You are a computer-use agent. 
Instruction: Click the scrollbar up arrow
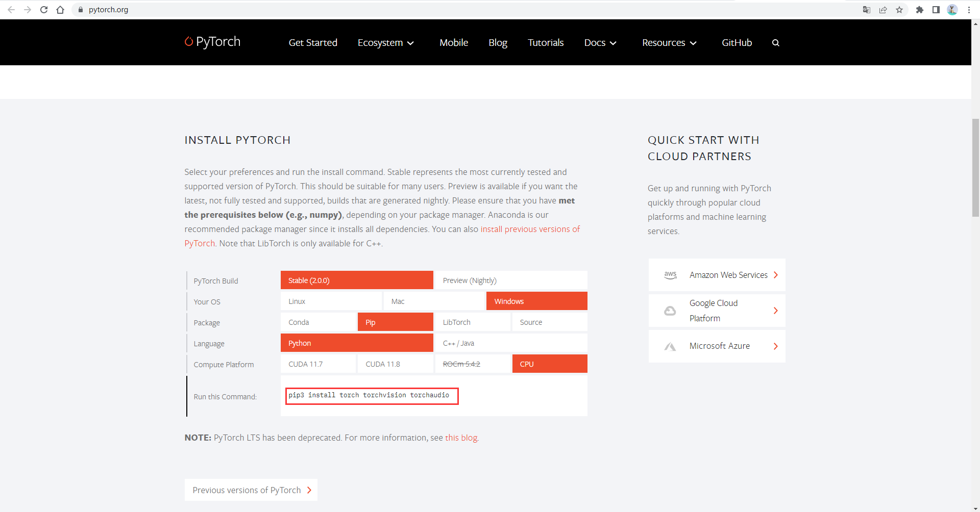click(x=975, y=23)
